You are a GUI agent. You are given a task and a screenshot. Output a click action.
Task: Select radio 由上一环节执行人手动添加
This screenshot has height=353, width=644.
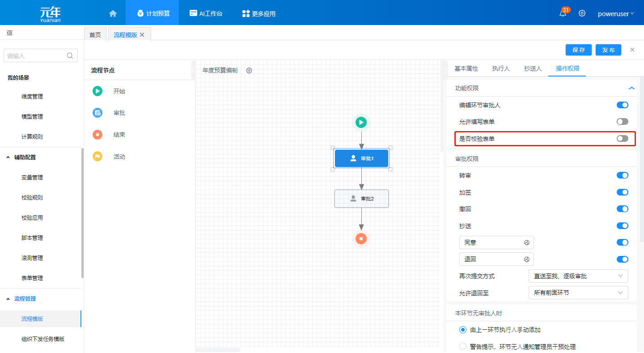click(463, 330)
